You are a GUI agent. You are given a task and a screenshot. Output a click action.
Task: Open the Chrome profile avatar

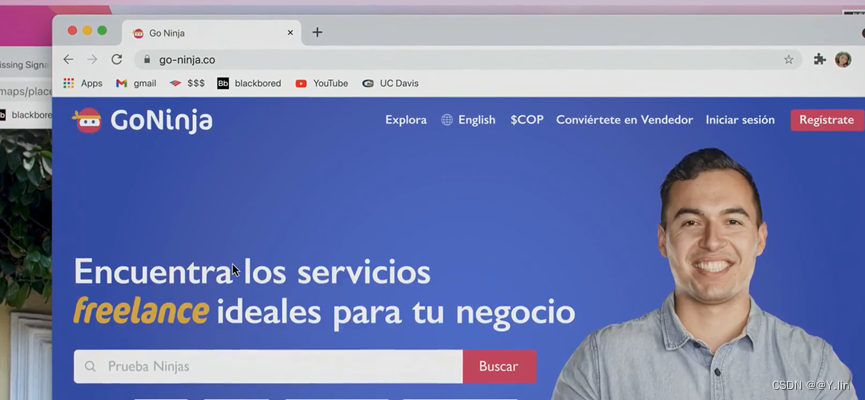click(843, 60)
